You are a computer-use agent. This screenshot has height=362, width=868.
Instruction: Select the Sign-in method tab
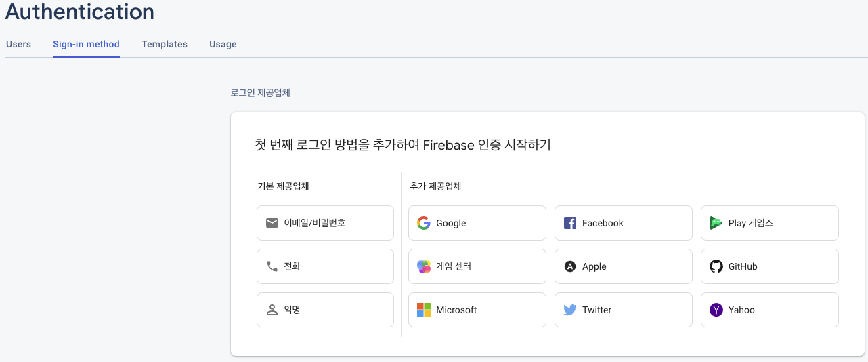[x=86, y=44]
